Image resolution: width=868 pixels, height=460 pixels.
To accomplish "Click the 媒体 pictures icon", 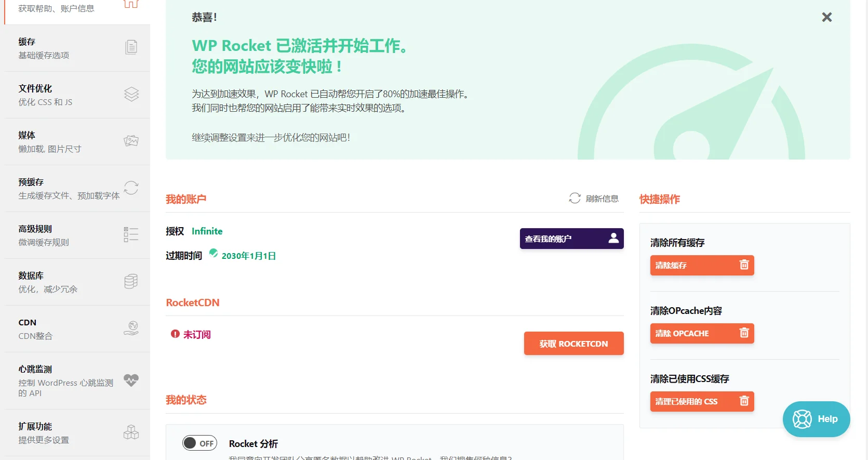I will pyautogui.click(x=131, y=141).
